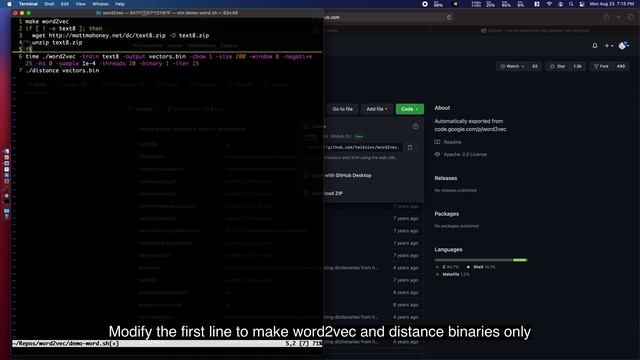Click 'vectors.bin' on line 6 in vim
640x360 pixels.
coord(167,57)
